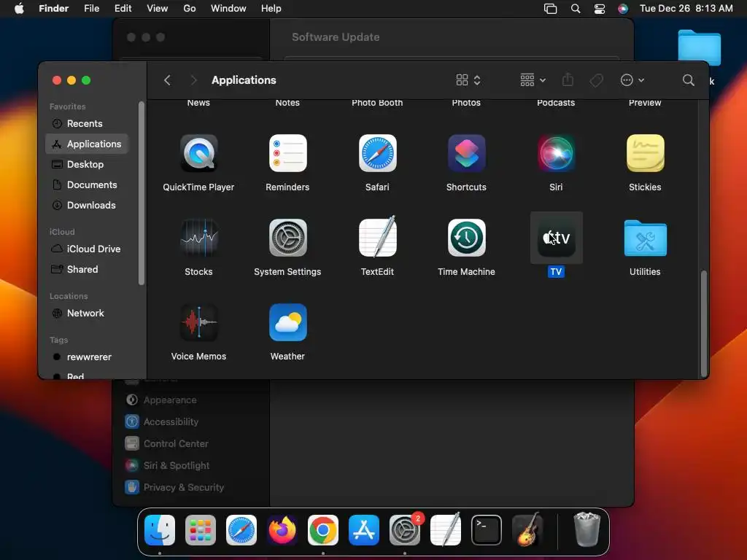Select the Weather app icon

[287, 322]
